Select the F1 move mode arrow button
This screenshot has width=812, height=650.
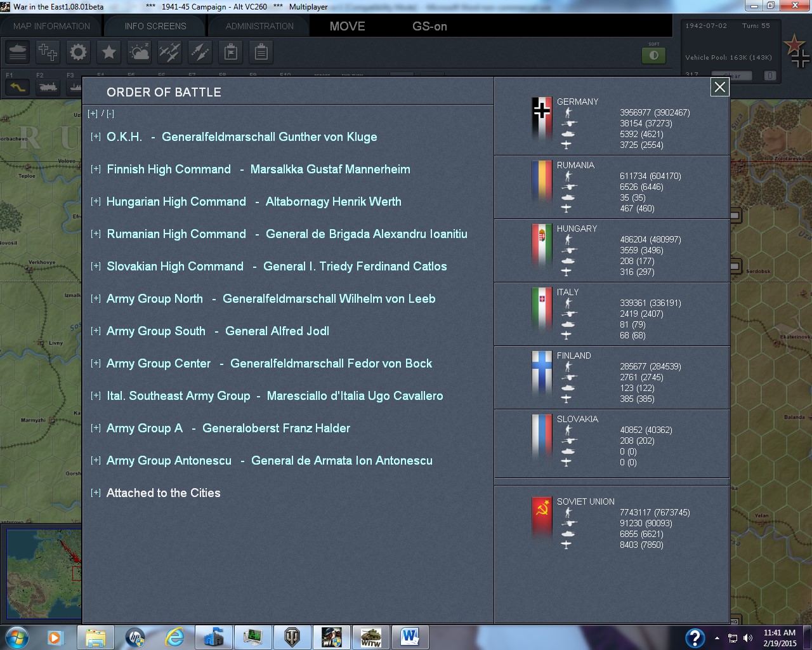pos(18,86)
